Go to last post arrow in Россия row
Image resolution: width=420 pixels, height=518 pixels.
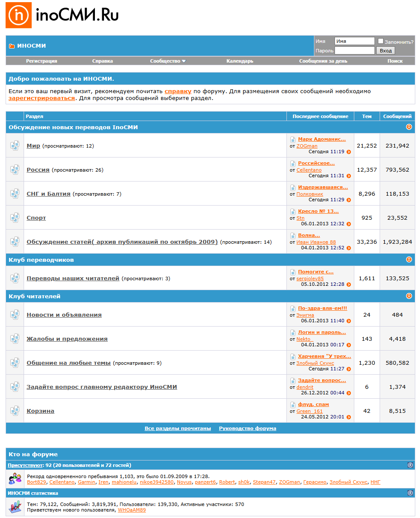(349, 176)
